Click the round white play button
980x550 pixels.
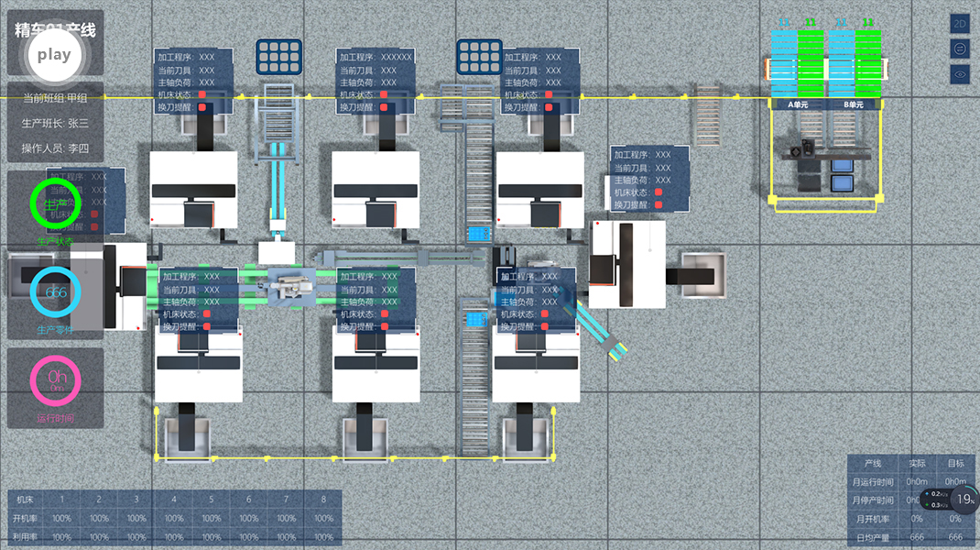coord(54,55)
